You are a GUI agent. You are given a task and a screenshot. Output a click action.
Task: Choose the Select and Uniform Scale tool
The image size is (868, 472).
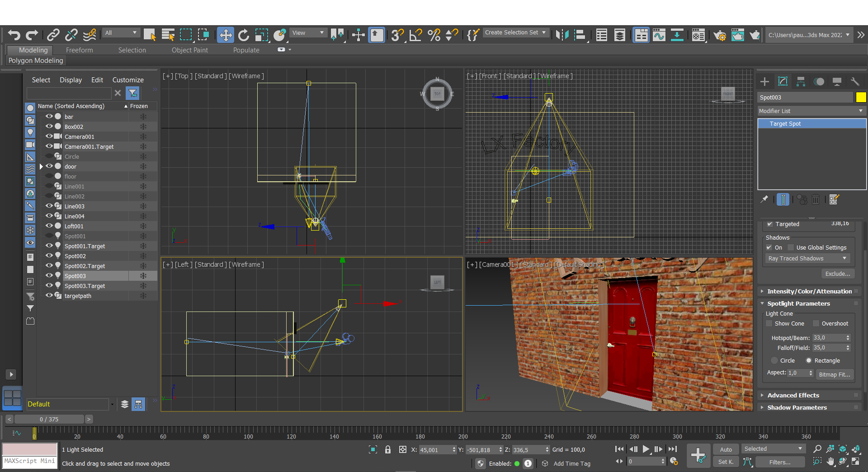pos(261,35)
